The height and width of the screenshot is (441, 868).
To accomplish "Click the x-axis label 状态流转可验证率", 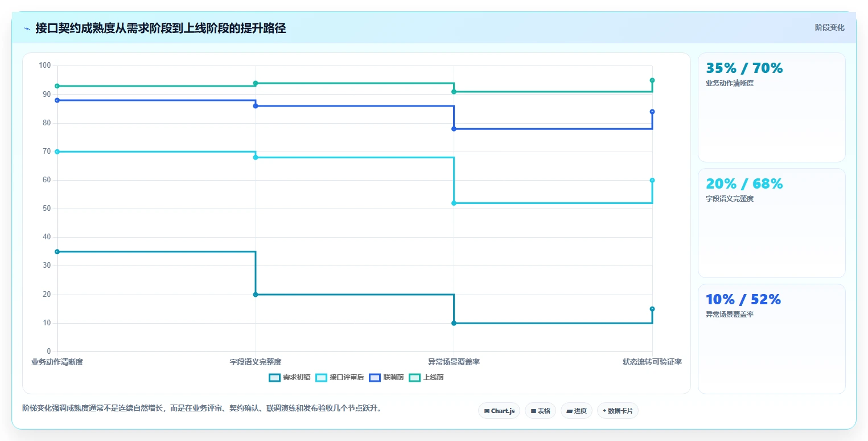I will tap(652, 362).
